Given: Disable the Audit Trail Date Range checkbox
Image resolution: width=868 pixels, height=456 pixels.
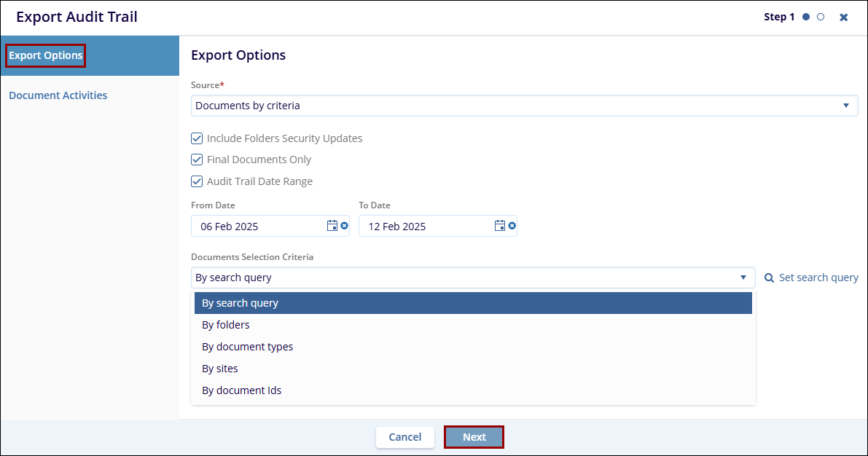Looking at the screenshot, I should pos(197,181).
